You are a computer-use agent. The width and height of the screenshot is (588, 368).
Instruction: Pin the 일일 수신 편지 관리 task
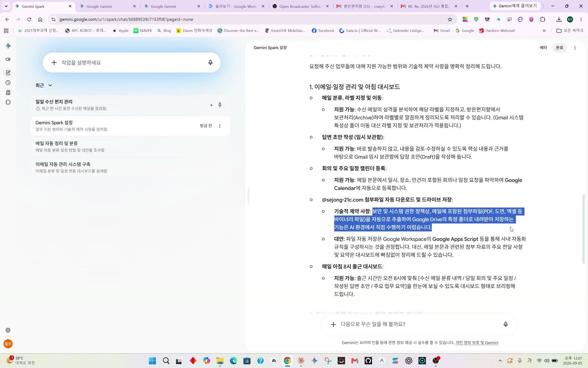click(220, 105)
